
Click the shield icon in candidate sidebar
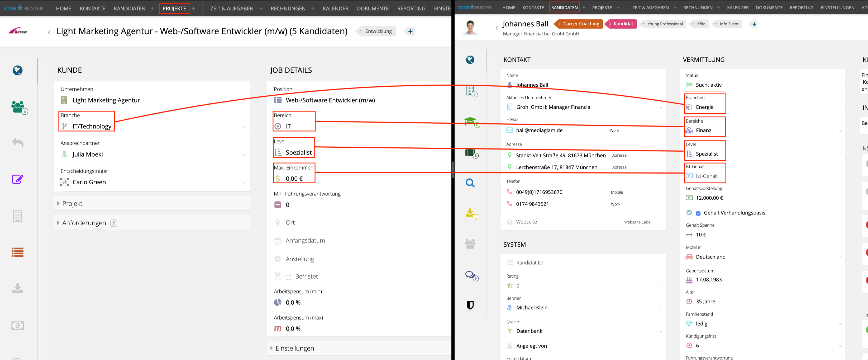tap(470, 305)
